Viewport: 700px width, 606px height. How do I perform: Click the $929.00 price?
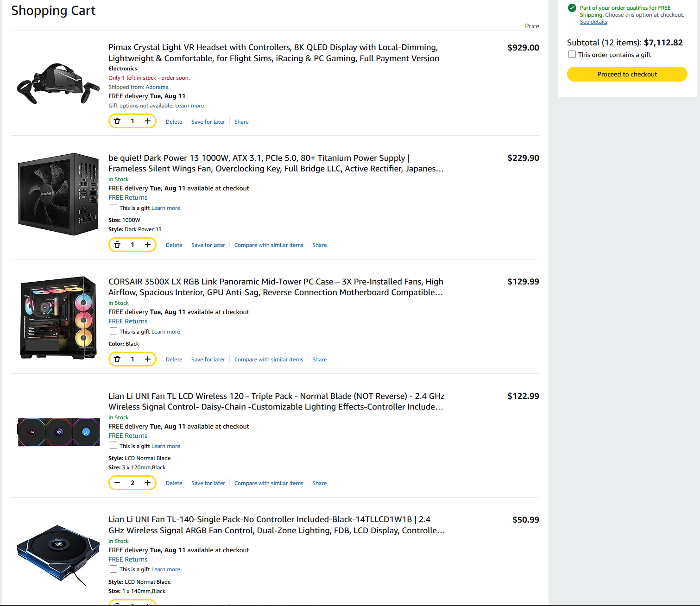pyautogui.click(x=523, y=48)
